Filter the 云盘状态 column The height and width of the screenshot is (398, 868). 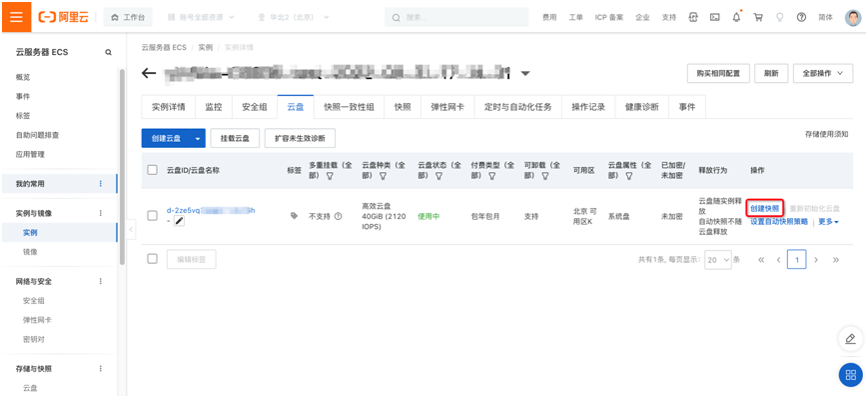[x=438, y=176]
